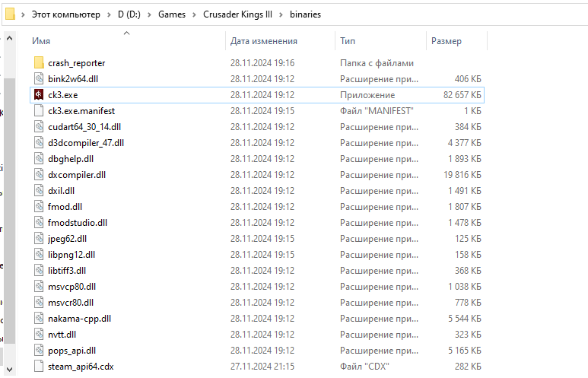Click the Приложение type cell
This screenshot has width=588, height=378.
[x=367, y=95]
